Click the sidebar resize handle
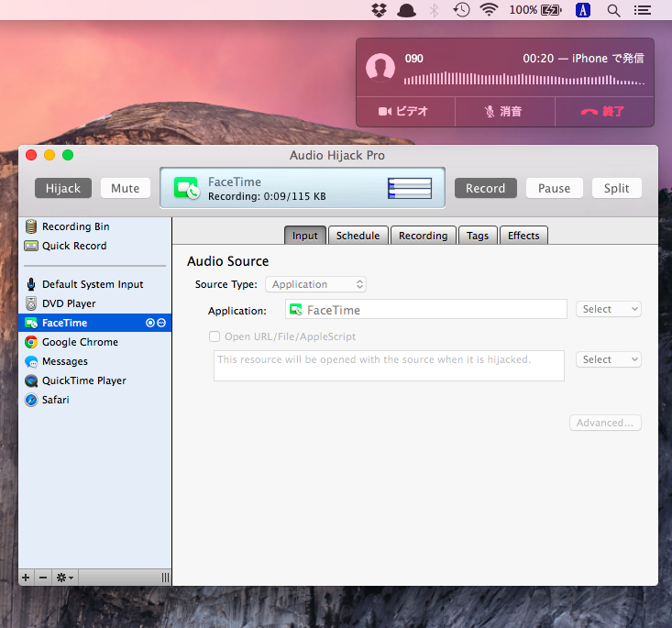 [165, 578]
